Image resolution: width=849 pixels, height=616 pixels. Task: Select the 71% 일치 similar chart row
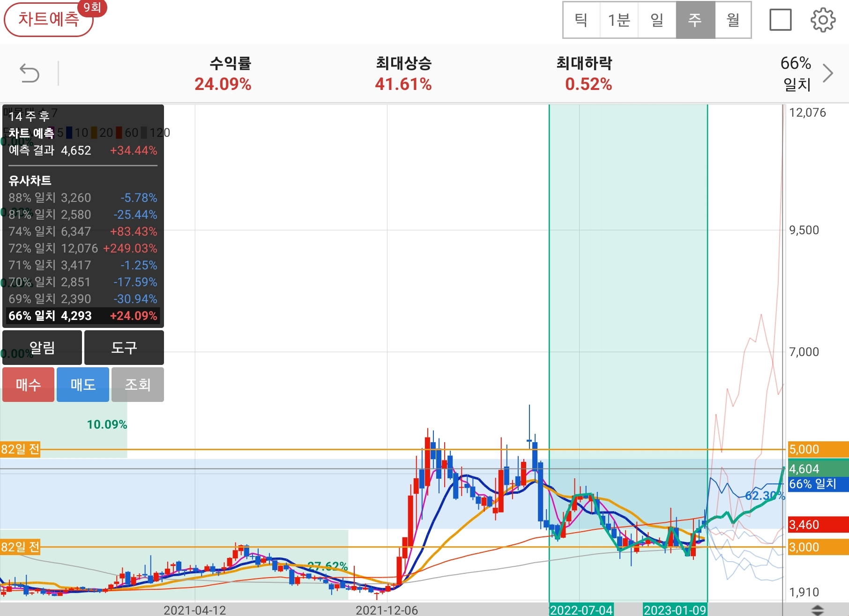pos(83,265)
